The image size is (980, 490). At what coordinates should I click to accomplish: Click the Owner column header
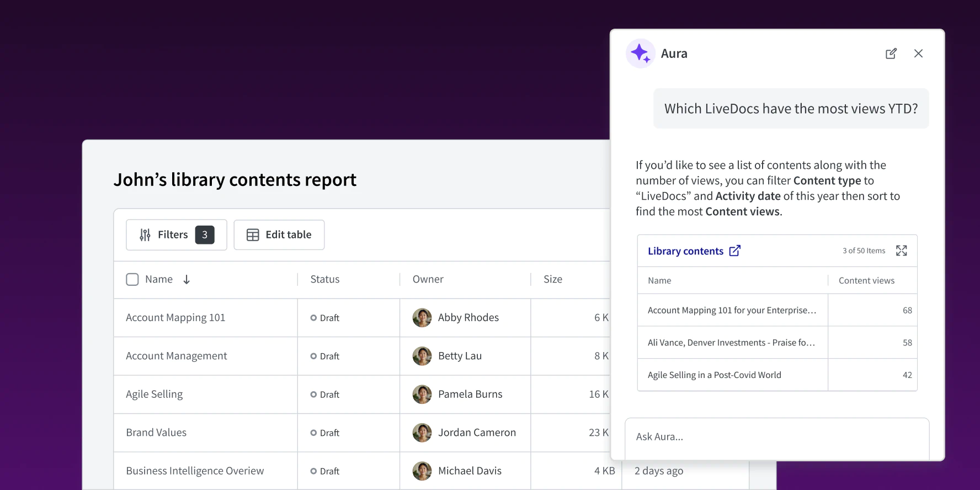[x=428, y=280]
